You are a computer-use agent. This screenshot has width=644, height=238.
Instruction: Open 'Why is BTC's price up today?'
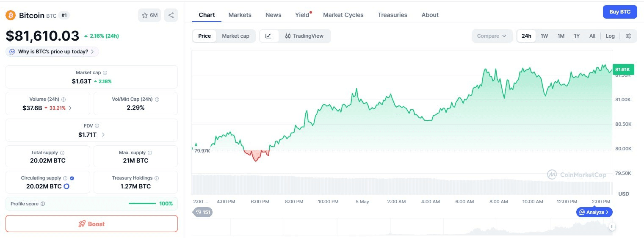click(x=53, y=52)
